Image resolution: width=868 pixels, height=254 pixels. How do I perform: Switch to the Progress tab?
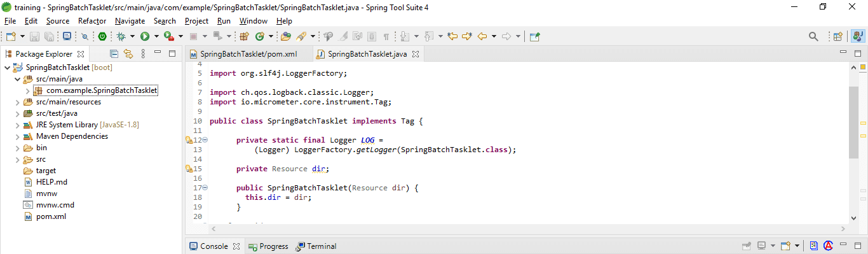coord(268,246)
